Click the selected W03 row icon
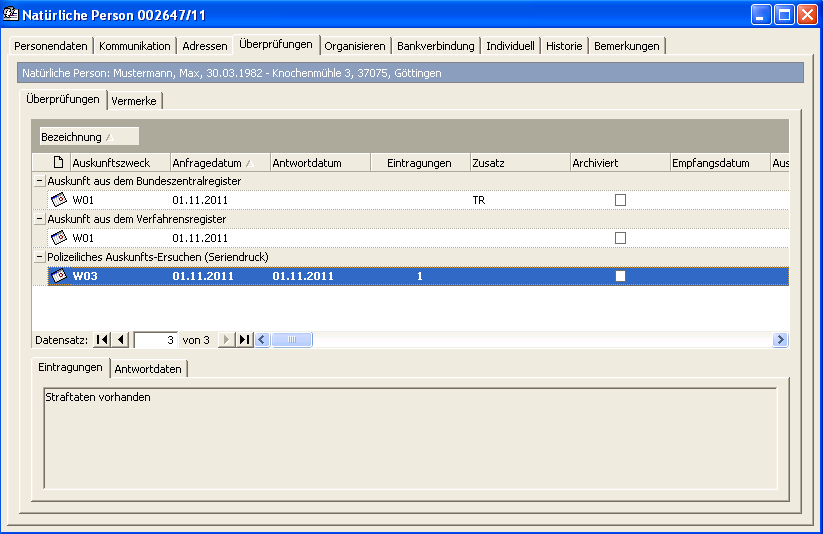The image size is (823, 534). (x=58, y=276)
